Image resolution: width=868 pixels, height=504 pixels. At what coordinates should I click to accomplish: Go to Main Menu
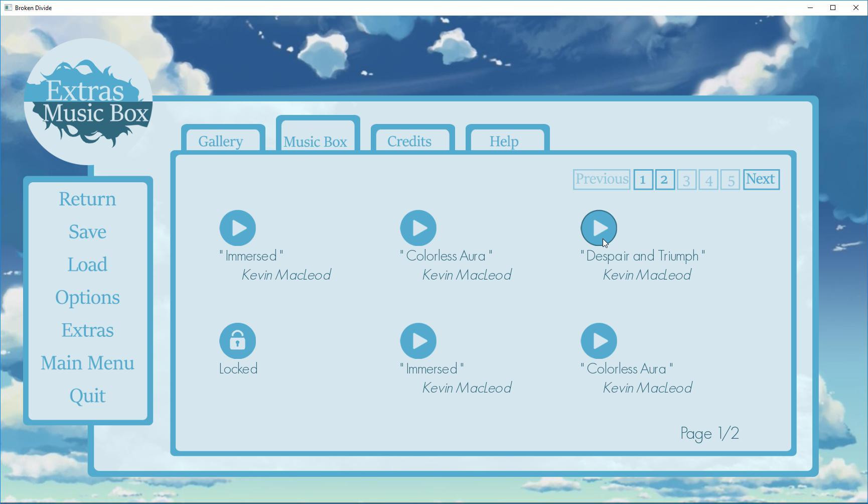pos(87,363)
